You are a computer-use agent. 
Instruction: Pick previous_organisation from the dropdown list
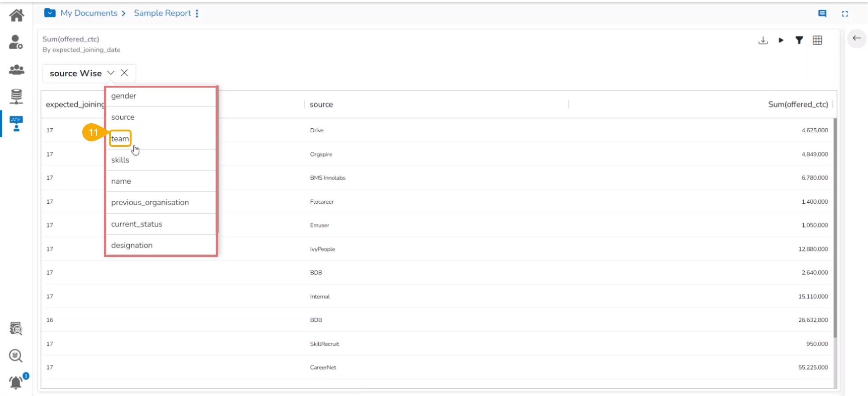click(x=160, y=202)
